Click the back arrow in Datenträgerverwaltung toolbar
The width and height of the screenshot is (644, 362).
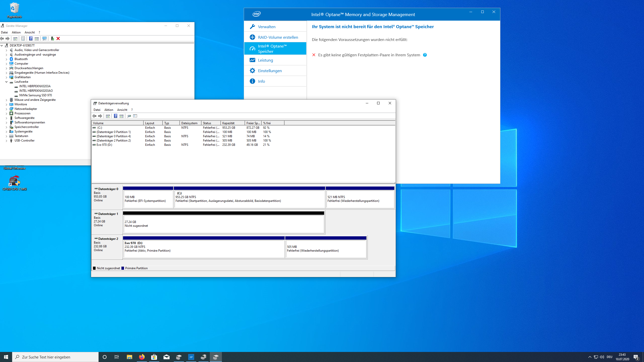coord(94,116)
